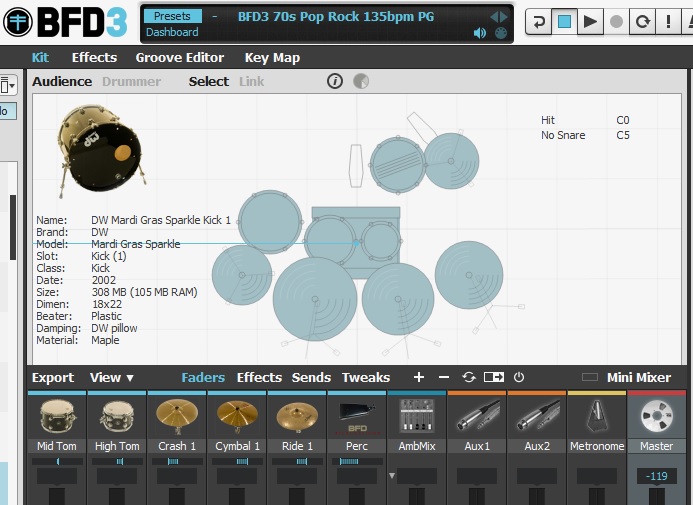Select the next preset arrow
This screenshot has width=693, height=505.
[x=504, y=17]
